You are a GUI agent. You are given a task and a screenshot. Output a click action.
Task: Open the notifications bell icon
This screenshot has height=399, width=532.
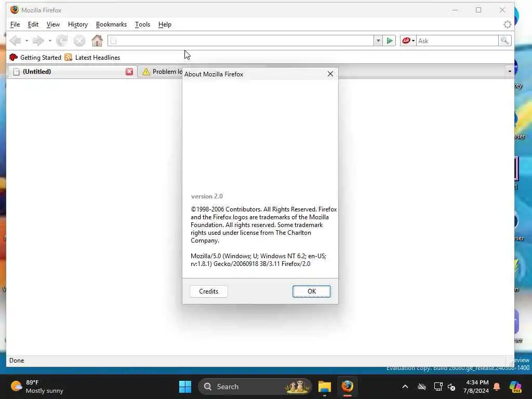tap(497, 387)
